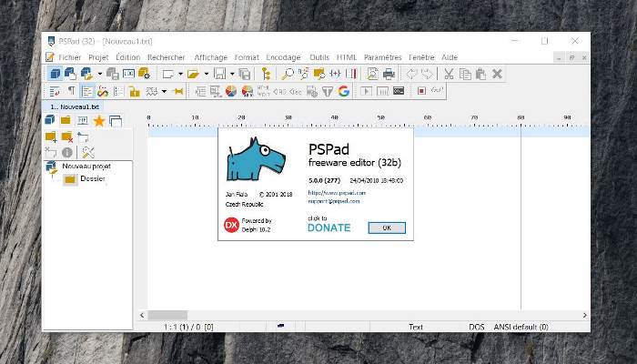Click the Open file folder icon
Viewport: 637px width, 364px height.
point(193,74)
